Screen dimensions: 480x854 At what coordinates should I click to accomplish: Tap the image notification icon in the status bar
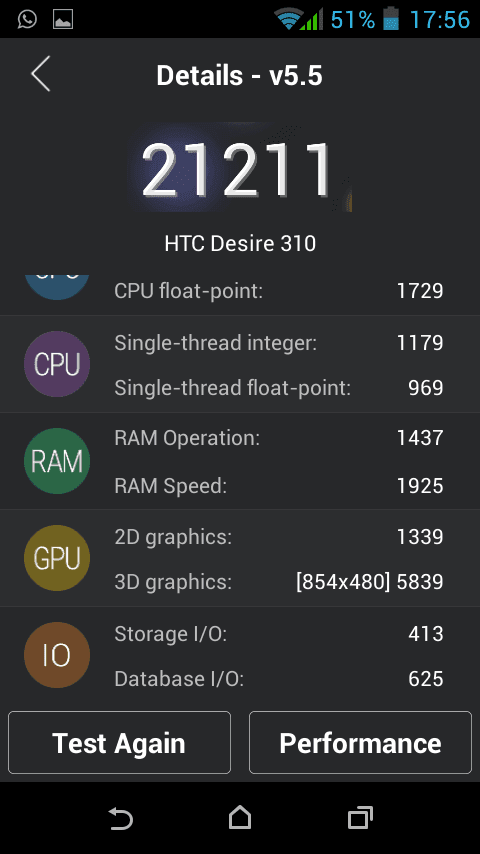click(63, 20)
